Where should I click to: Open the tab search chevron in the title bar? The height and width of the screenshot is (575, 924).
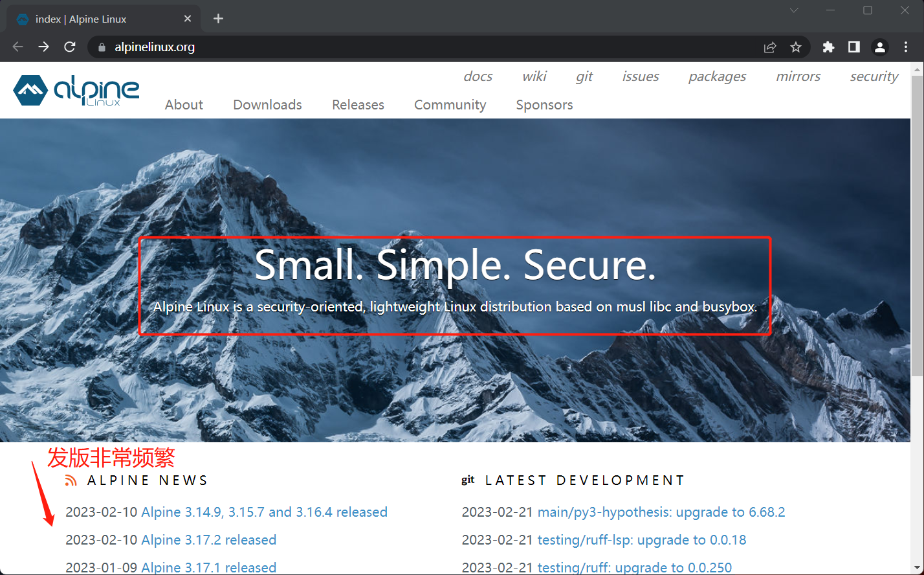point(794,10)
